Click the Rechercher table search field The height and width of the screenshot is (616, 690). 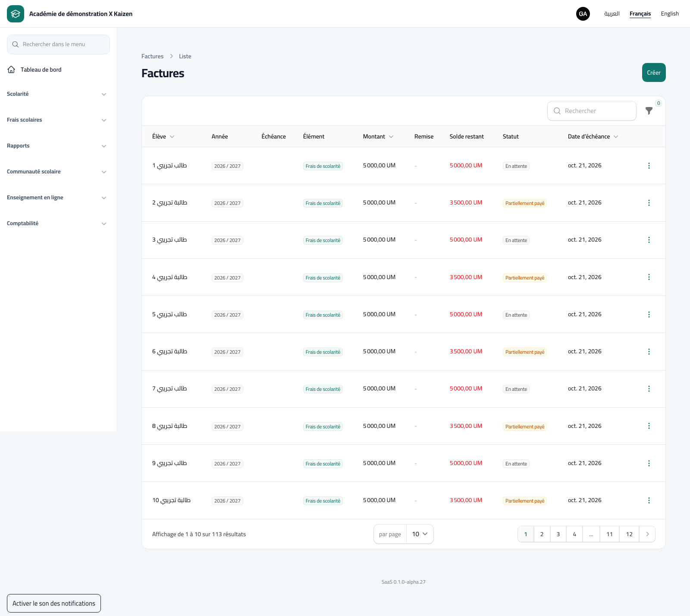(592, 111)
